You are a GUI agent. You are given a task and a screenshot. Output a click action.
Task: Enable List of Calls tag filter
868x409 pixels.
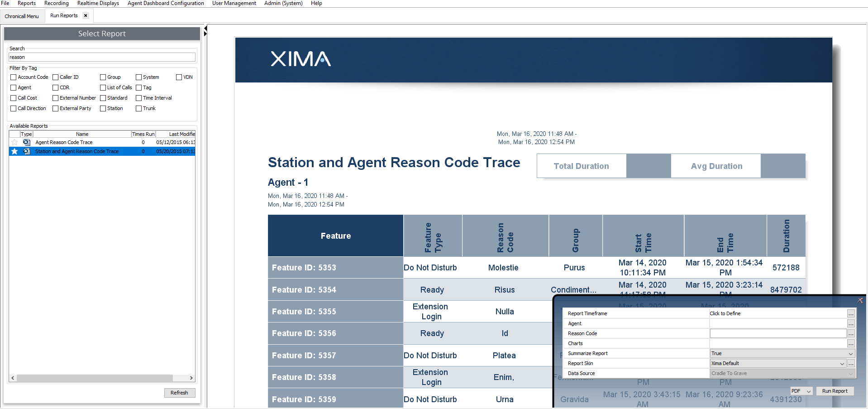(103, 87)
